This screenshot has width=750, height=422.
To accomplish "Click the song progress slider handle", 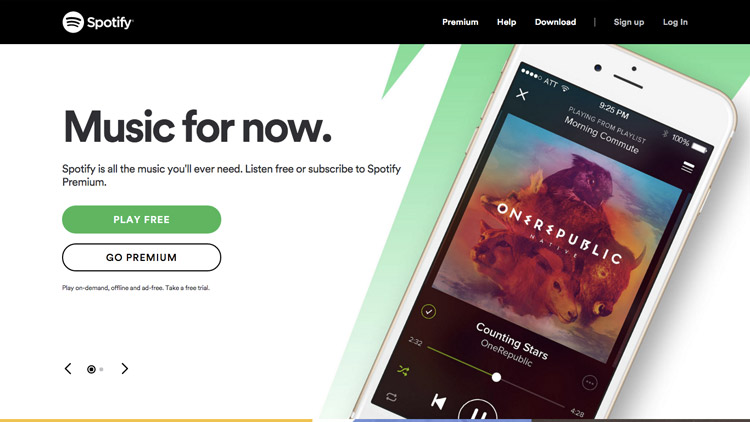I will point(496,377).
